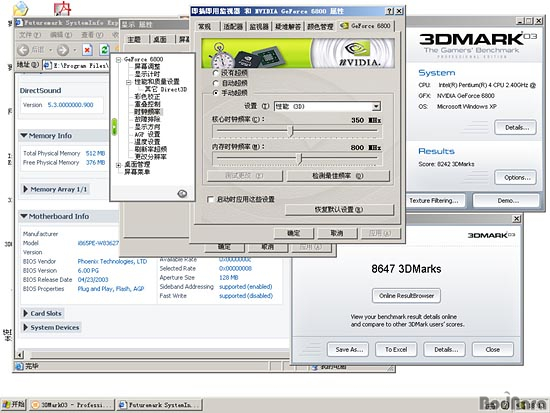Enable the 启动时应用这些设置 checkbox

pyautogui.click(x=210, y=199)
